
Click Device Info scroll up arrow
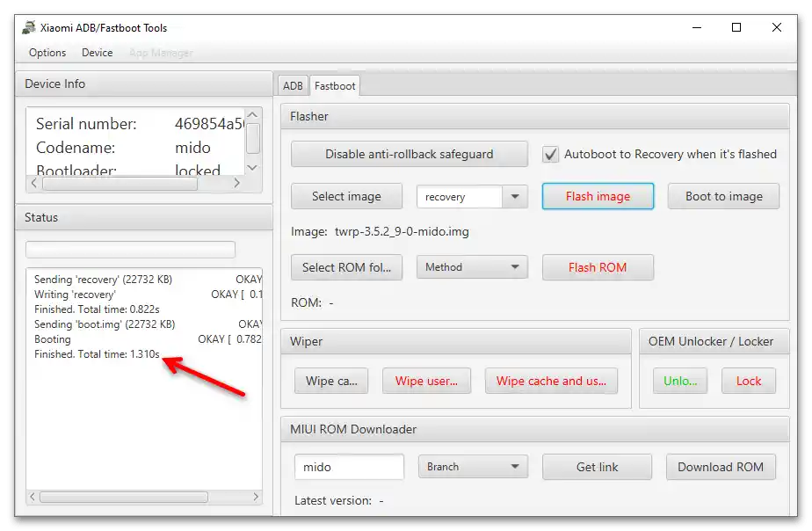click(252, 115)
